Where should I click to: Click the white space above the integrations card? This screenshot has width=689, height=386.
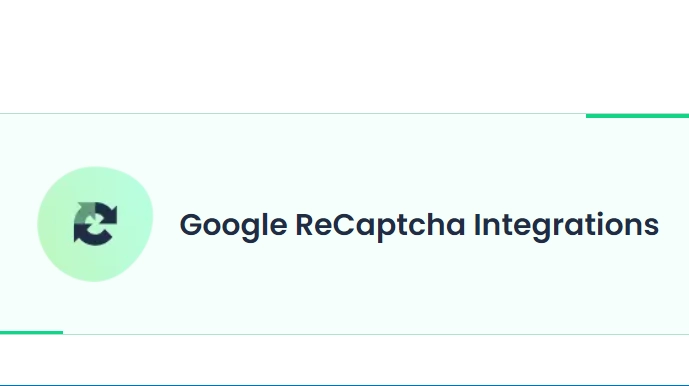tap(344, 56)
